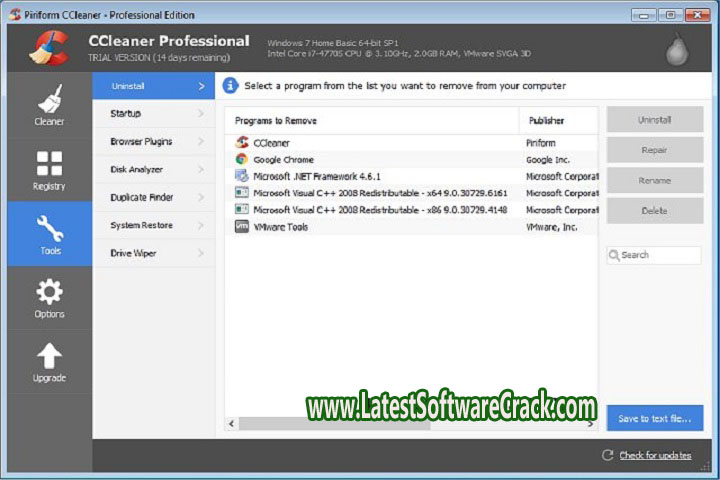Click the Startup chevron arrow

[x=201, y=113]
